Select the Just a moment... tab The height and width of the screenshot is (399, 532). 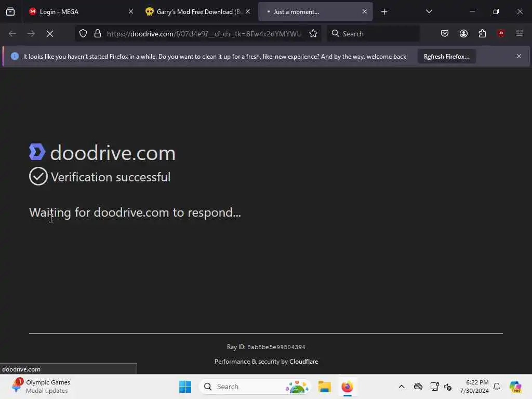pyautogui.click(x=315, y=11)
